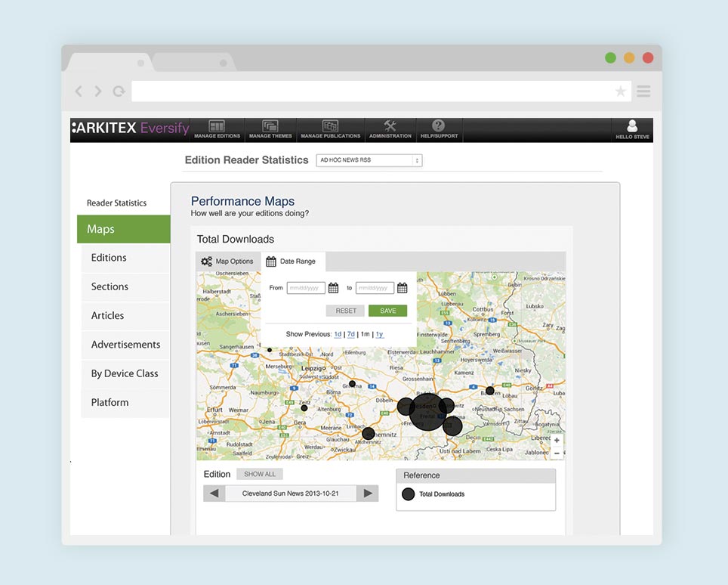Go to Manage Publications
Viewport: 728px width, 585px height.
(330, 130)
